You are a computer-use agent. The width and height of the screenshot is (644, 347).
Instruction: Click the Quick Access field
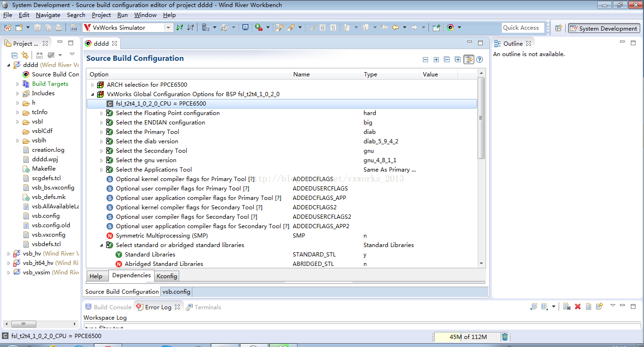tap(523, 28)
